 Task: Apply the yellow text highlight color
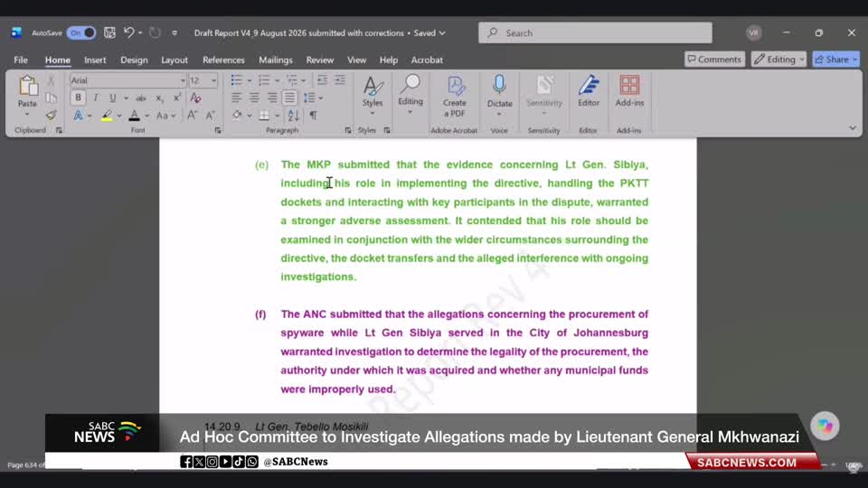tap(107, 115)
